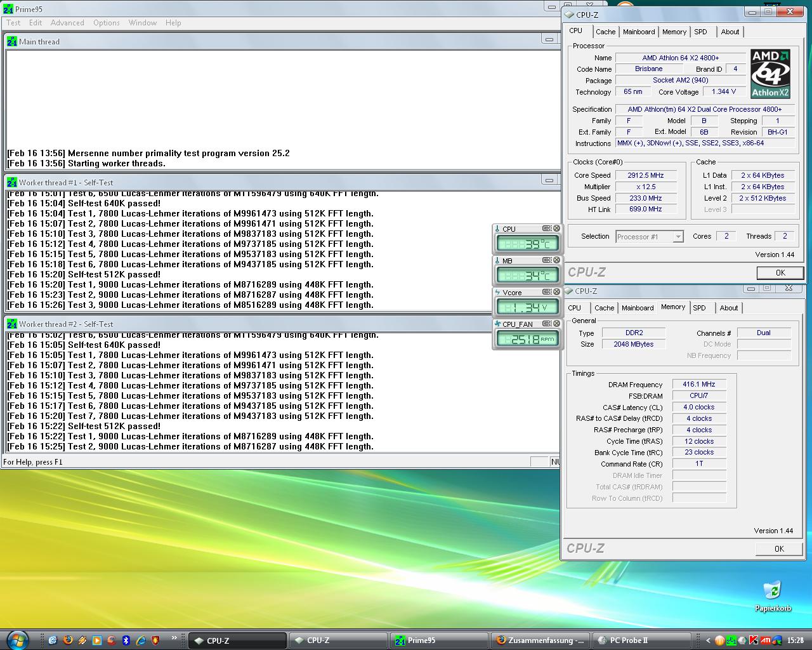The image size is (812, 650).
Task: Click the ATI tray icon
Action: coord(766,640)
